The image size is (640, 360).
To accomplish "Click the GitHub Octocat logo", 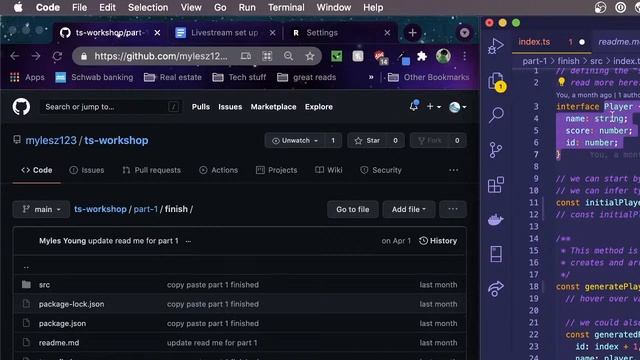I will click(x=21, y=107).
